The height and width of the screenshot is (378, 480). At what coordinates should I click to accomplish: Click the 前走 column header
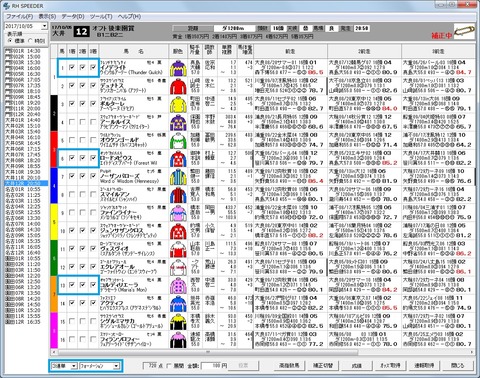[290, 51]
